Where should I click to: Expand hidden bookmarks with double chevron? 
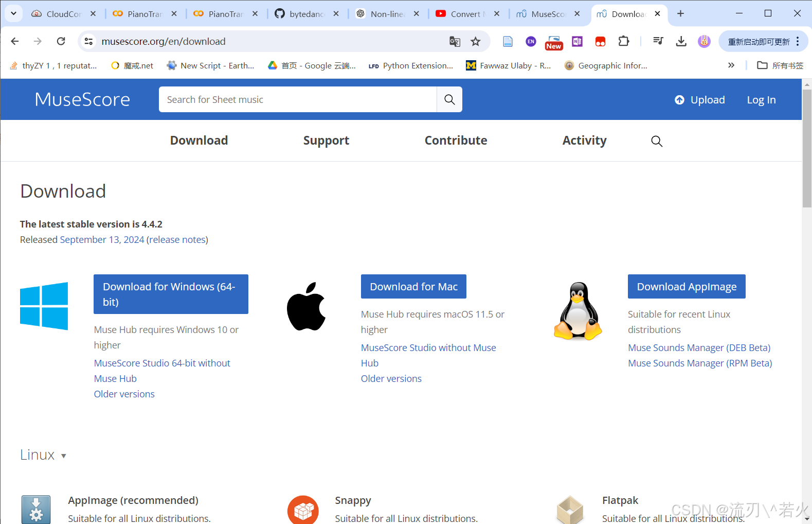tap(731, 65)
